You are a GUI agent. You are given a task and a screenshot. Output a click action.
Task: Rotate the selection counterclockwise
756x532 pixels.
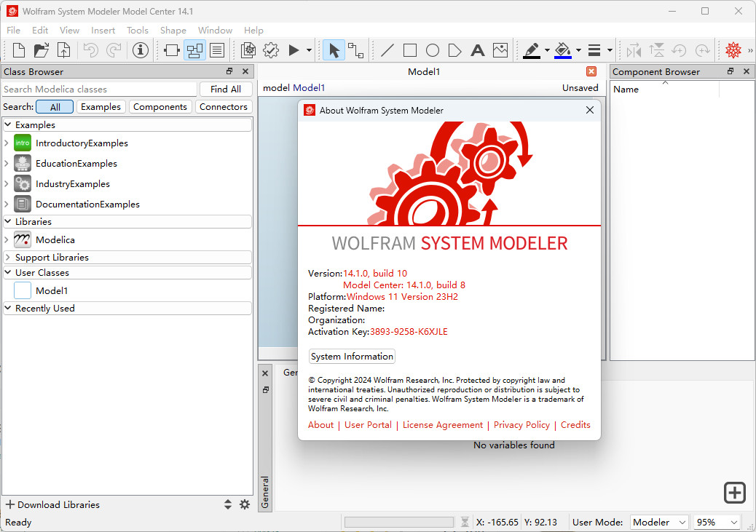pyautogui.click(x=680, y=50)
